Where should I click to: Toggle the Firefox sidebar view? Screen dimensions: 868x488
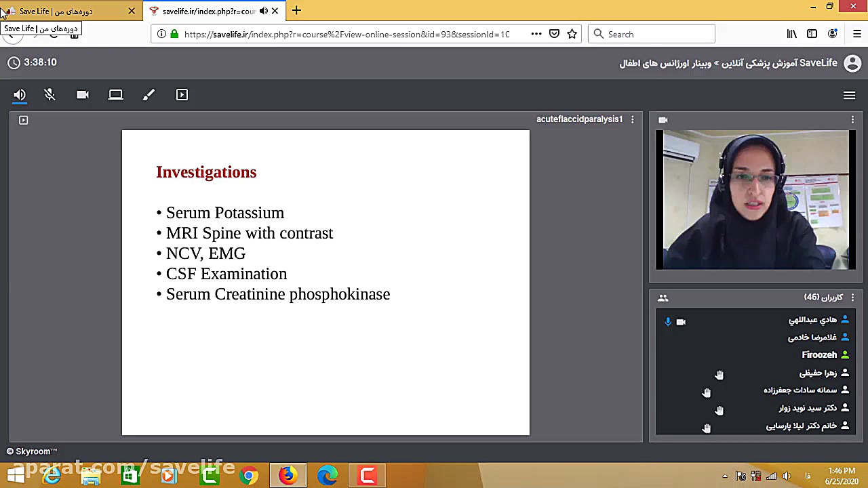click(x=812, y=34)
